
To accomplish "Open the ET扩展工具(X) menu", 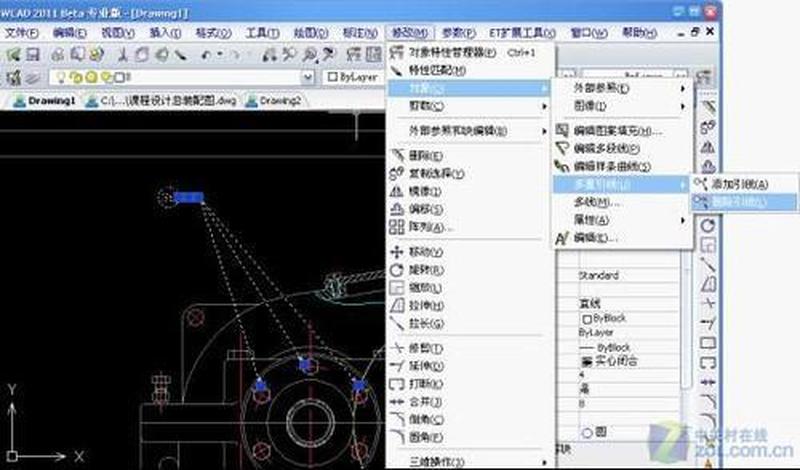I will [x=522, y=33].
